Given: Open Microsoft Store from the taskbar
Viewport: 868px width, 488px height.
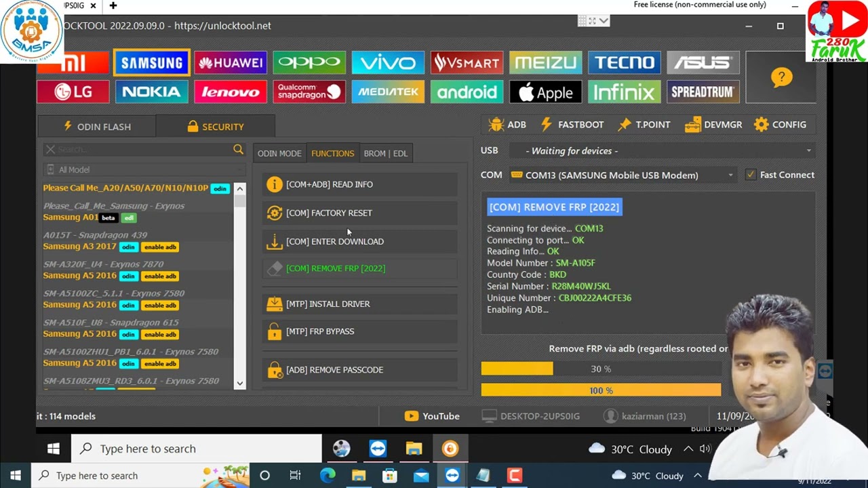Looking at the screenshot, I should (x=390, y=476).
